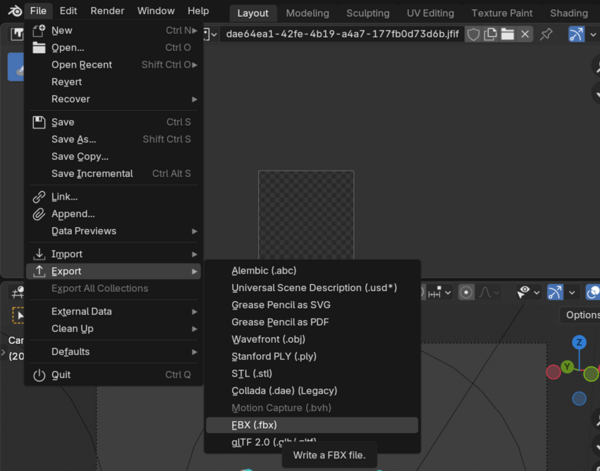Viewport: 600px width, 471px height.
Task: Click Save in the File menu
Action: coord(114,122)
